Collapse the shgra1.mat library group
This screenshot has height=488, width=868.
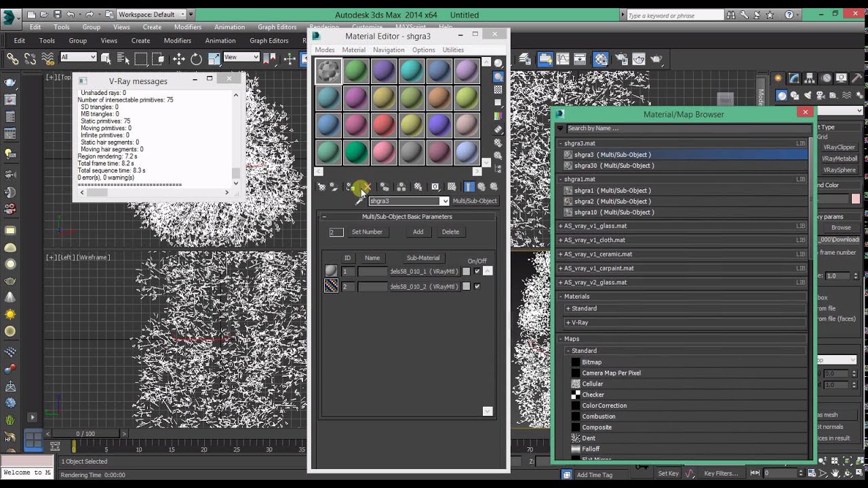tap(561, 180)
